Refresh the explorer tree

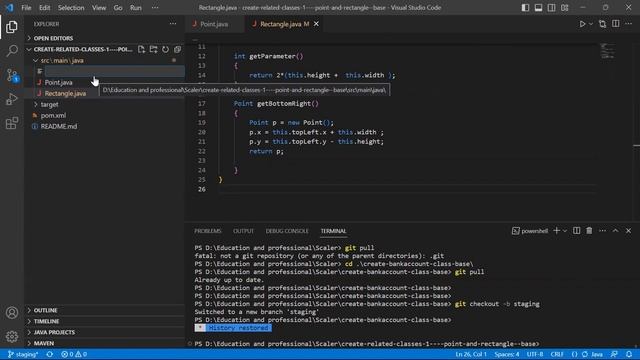click(165, 49)
